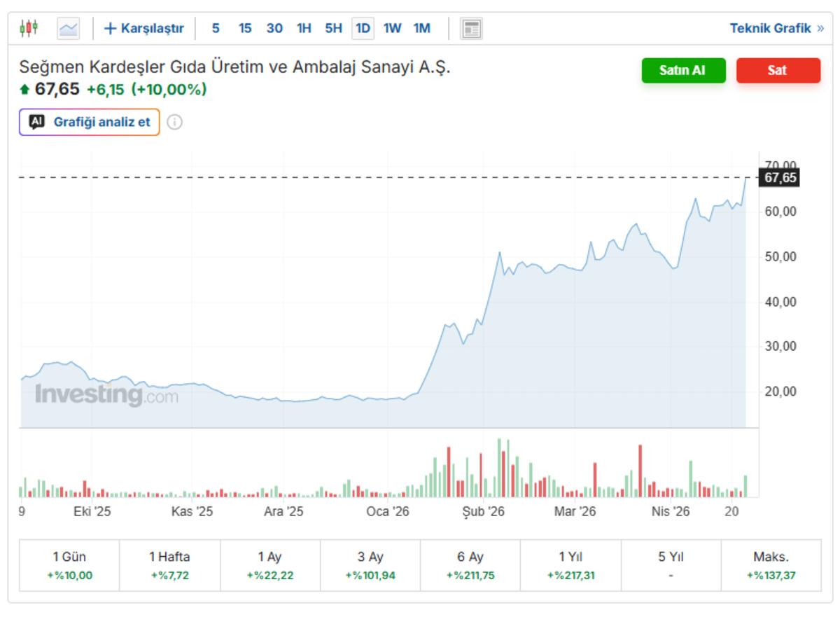Select the area chart type icon
Viewport: 840px width, 617px height.
coord(68,29)
